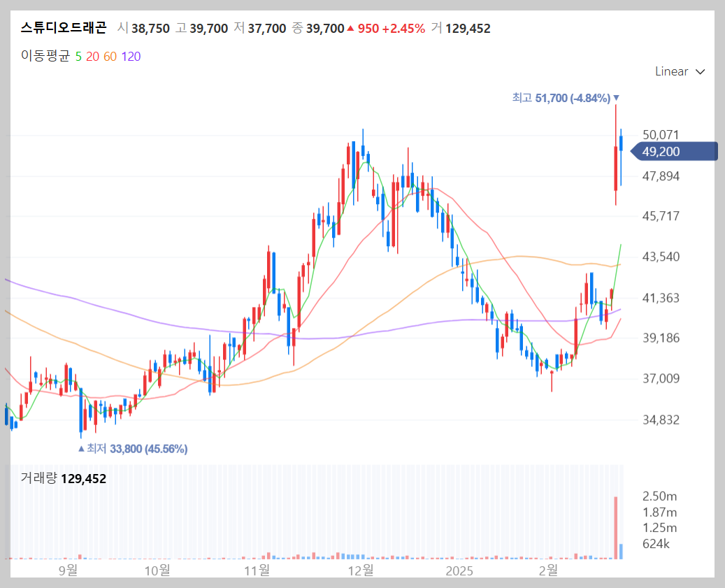Click the 10월 axis label
This screenshot has height=588, width=725.
(x=157, y=571)
